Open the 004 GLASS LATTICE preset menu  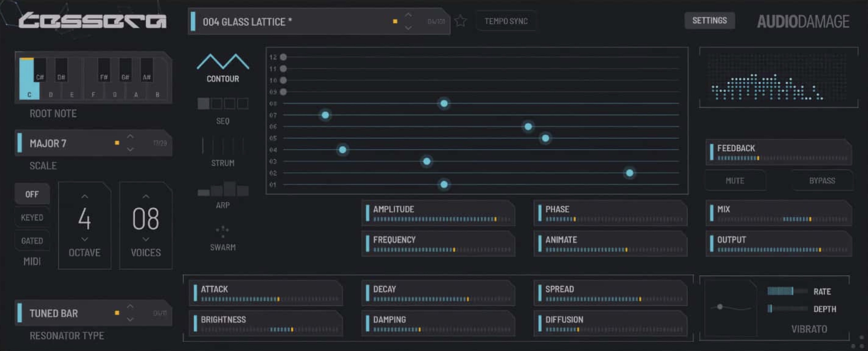tap(318, 21)
